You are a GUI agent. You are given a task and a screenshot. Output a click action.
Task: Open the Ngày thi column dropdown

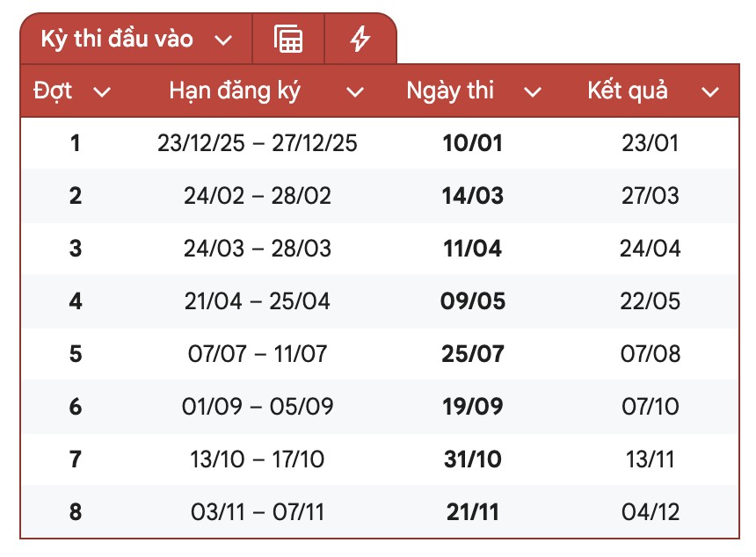[533, 91]
